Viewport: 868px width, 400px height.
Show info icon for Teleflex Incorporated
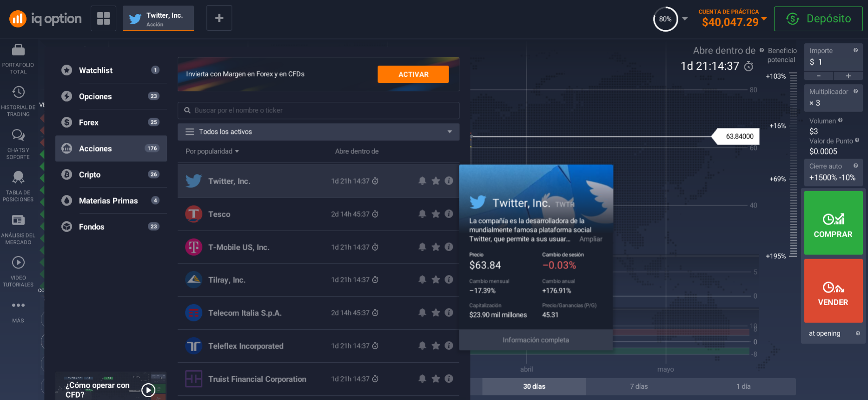[449, 346]
